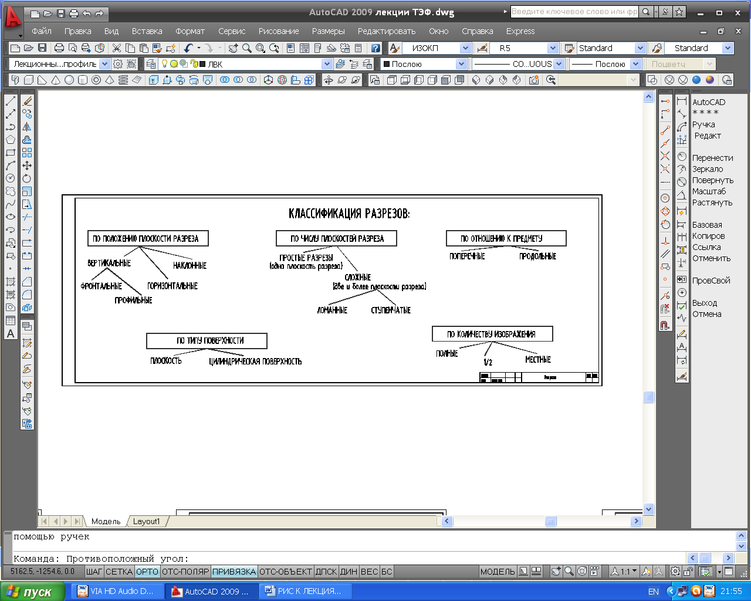This screenshot has width=751, height=601.
Task: Click the Linear dimension tool icon
Action: (682, 101)
